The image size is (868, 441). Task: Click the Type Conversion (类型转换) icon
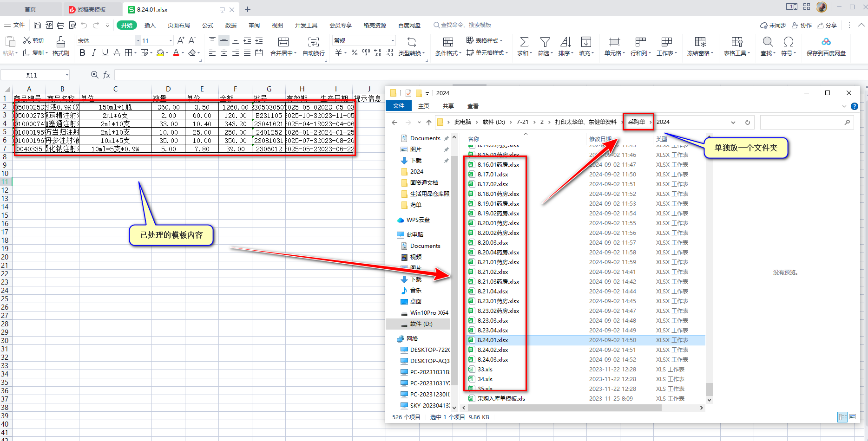[x=411, y=42]
